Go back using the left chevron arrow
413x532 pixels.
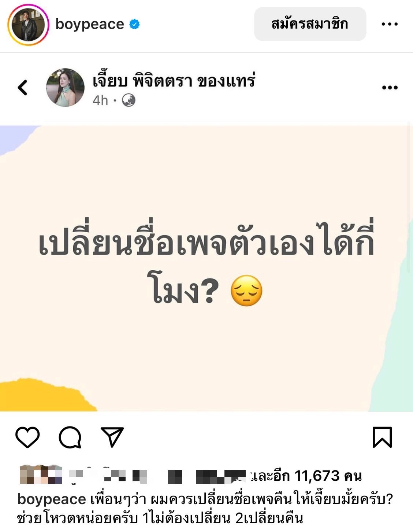click(x=23, y=88)
